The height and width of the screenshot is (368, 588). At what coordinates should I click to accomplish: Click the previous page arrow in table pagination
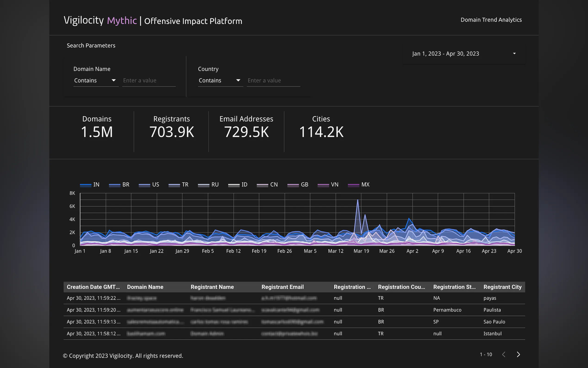pyautogui.click(x=504, y=354)
